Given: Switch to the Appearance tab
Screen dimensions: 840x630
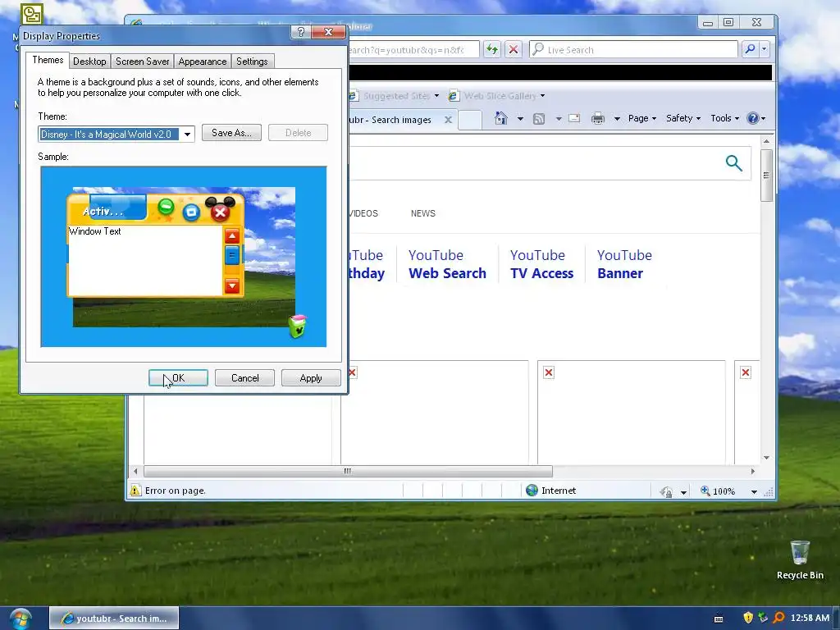Looking at the screenshot, I should pos(203,62).
